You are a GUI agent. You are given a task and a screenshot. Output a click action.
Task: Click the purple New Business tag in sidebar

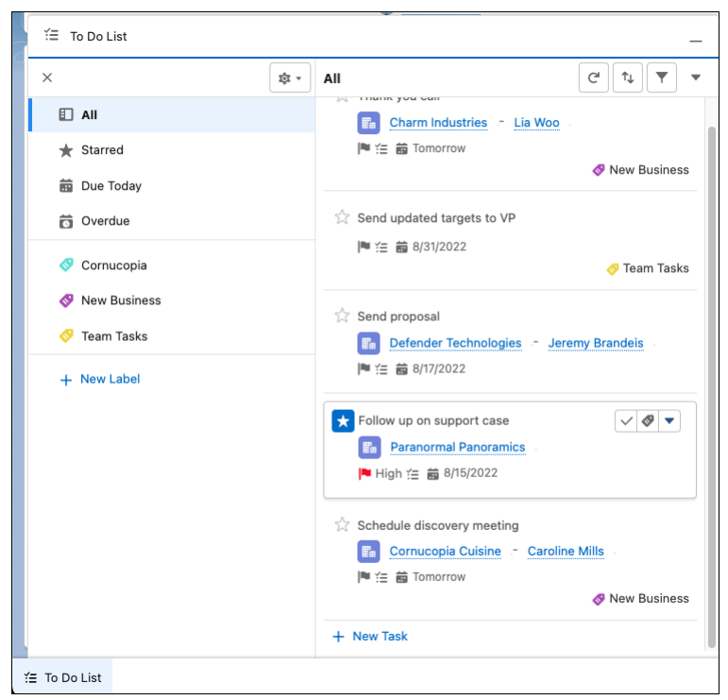[66, 300]
